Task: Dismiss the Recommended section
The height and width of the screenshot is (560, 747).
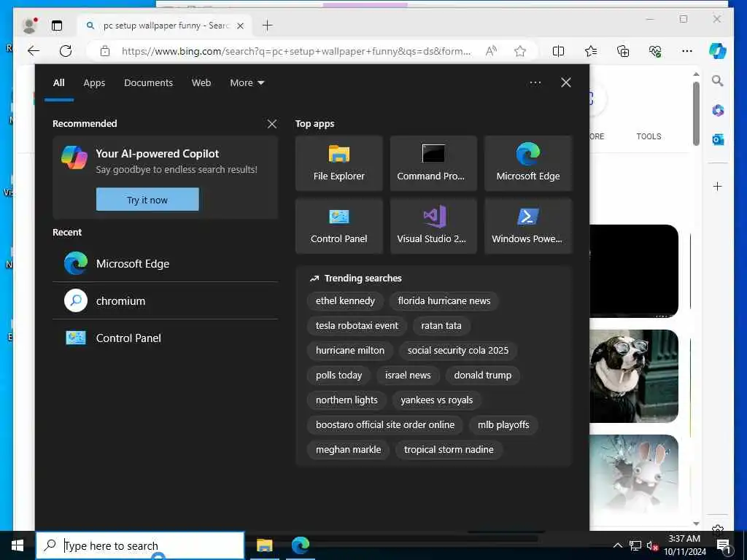Action: point(272,124)
